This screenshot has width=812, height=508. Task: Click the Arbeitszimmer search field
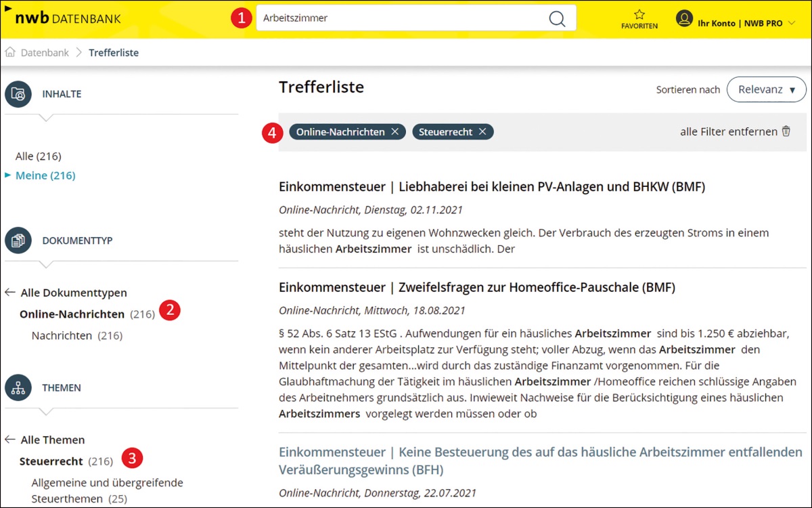403,18
